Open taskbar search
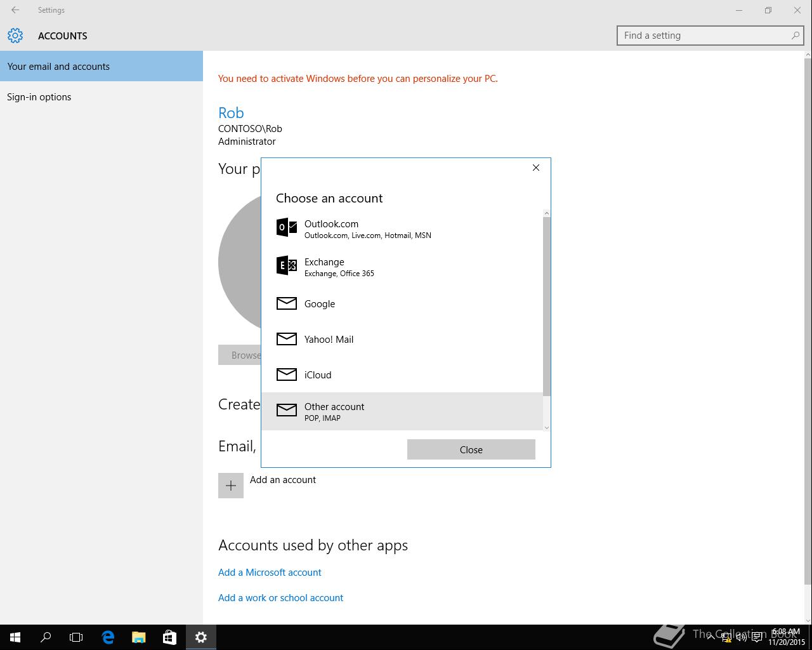The image size is (812, 650). [x=46, y=637]
